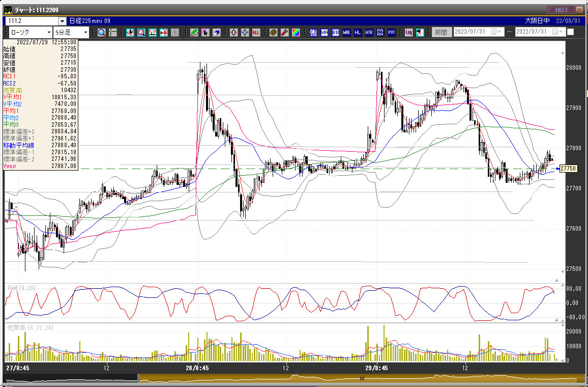Click the Vwap value 27887.08
This screenshot has height=387, width=588.
point(64,166)
